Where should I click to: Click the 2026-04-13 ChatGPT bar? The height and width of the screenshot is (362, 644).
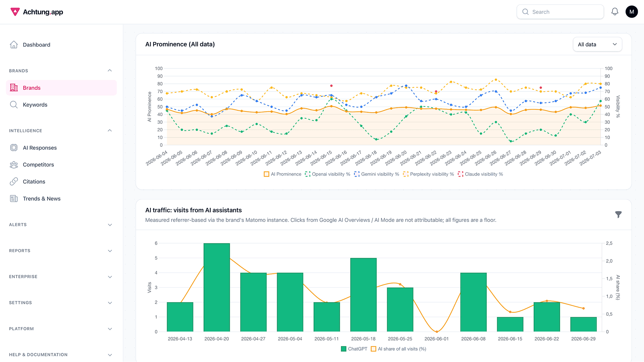(180, 317)
